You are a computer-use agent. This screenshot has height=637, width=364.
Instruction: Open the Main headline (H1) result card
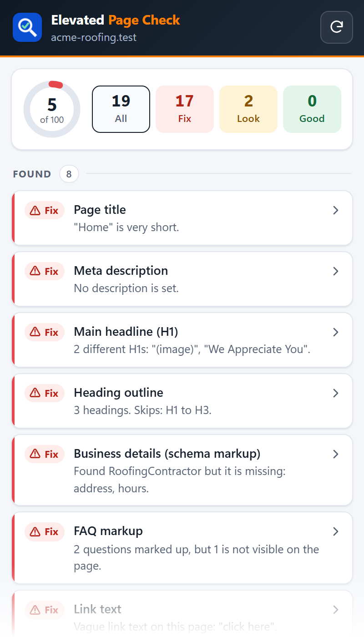(182, 340)
